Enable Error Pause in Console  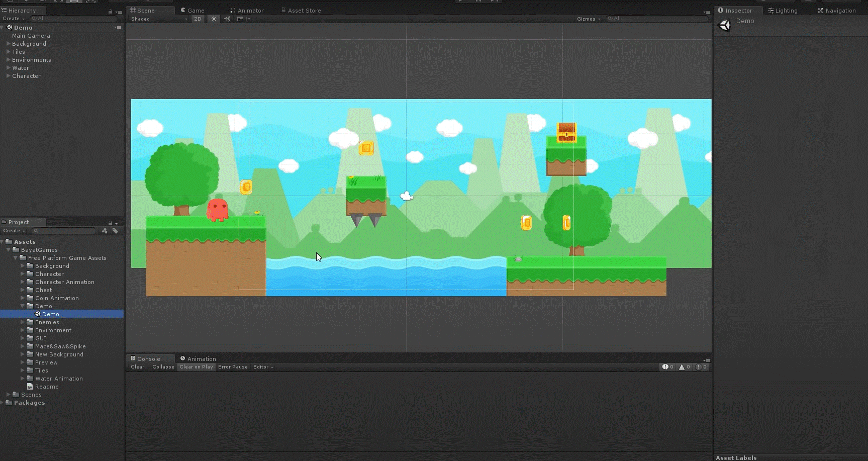233,367
